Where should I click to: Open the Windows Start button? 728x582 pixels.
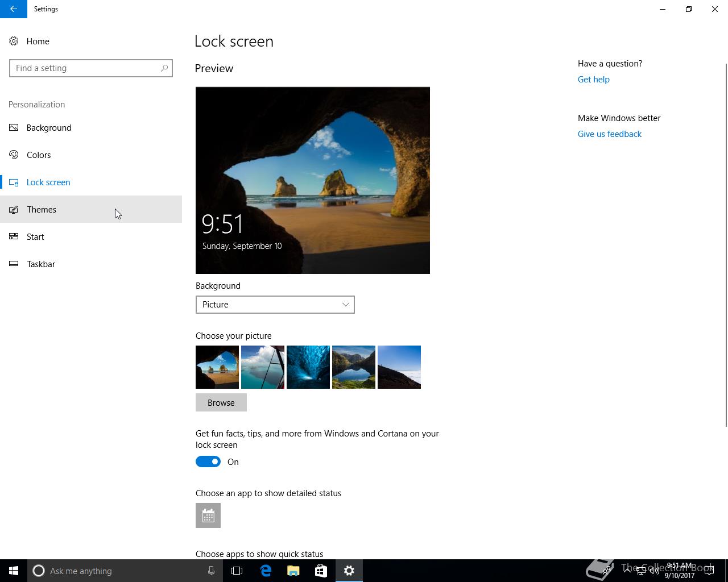coord(14,571)
